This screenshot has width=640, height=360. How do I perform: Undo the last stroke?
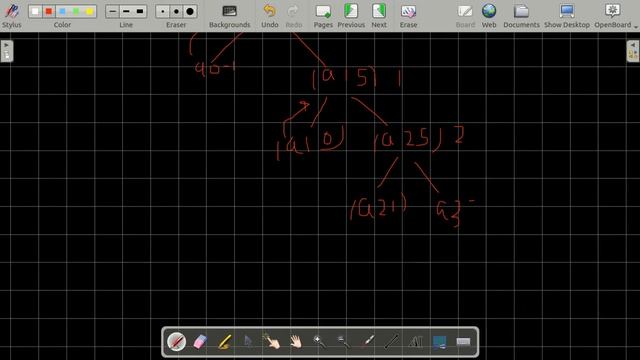tap(269, 16)
